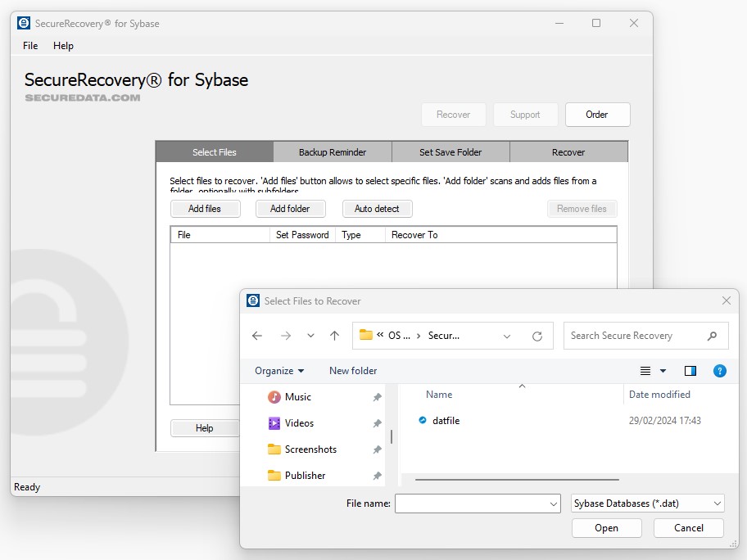The image size is (747, 560).
Task: Click the back arrow in file dialog
Action: point(257,336)
